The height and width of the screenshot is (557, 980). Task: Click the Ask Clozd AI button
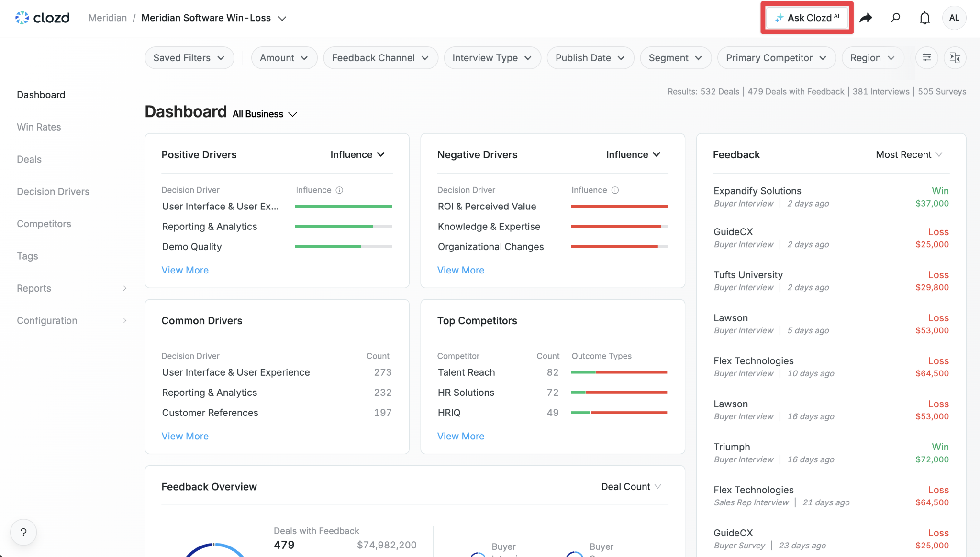tap(807, 18)
